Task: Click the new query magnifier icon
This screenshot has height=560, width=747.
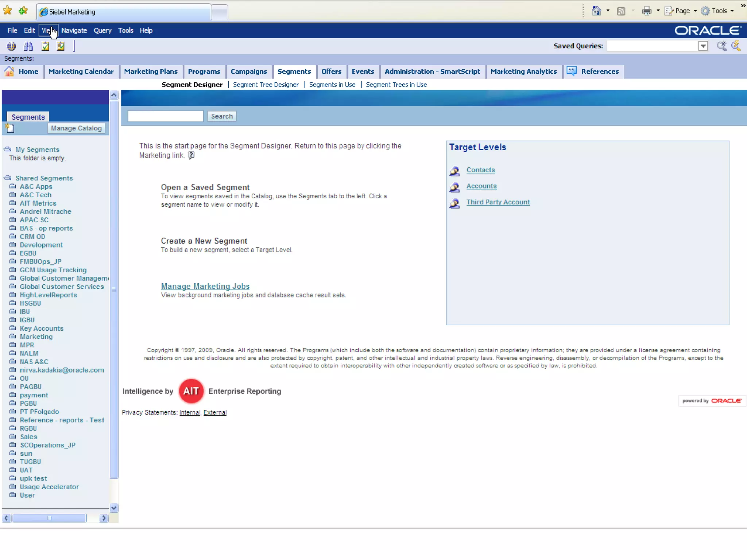Action: [721, 46]
